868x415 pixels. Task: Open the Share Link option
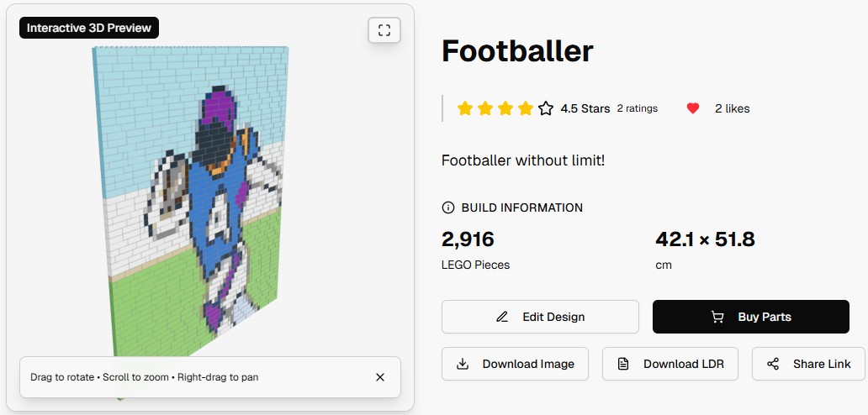click(x=808, y=364)
